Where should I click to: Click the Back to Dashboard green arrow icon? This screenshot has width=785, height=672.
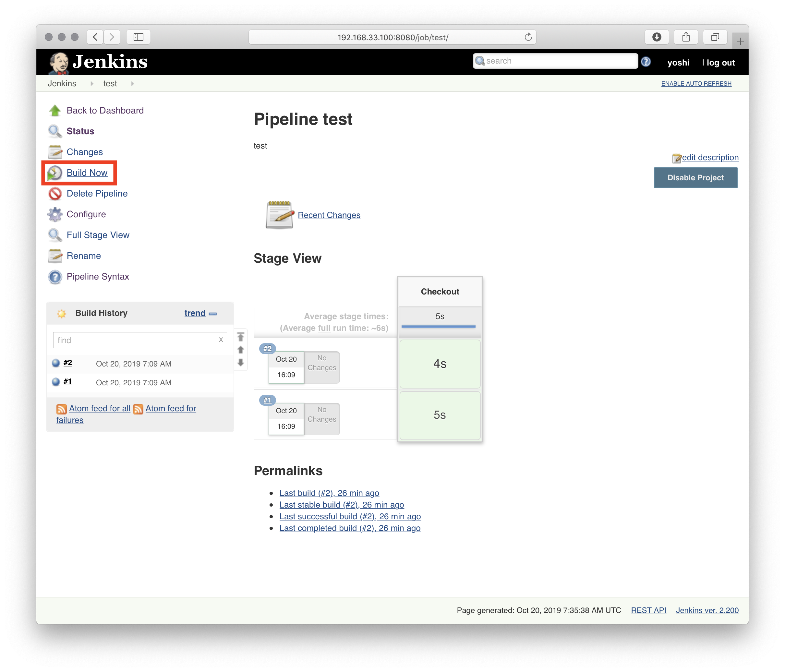tap(55, 111)
